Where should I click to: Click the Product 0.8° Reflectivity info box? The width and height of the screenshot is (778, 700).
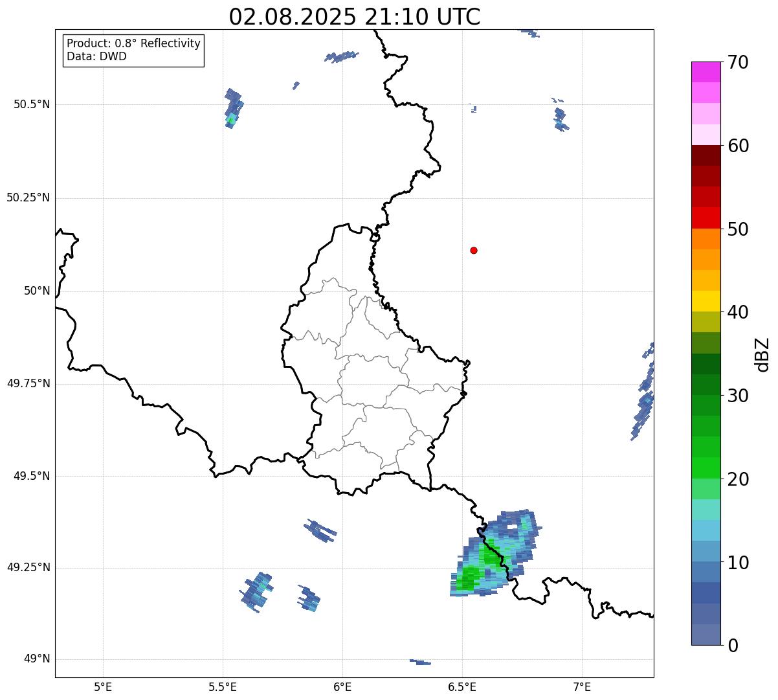pyautogui.click(x=134, y=51)
